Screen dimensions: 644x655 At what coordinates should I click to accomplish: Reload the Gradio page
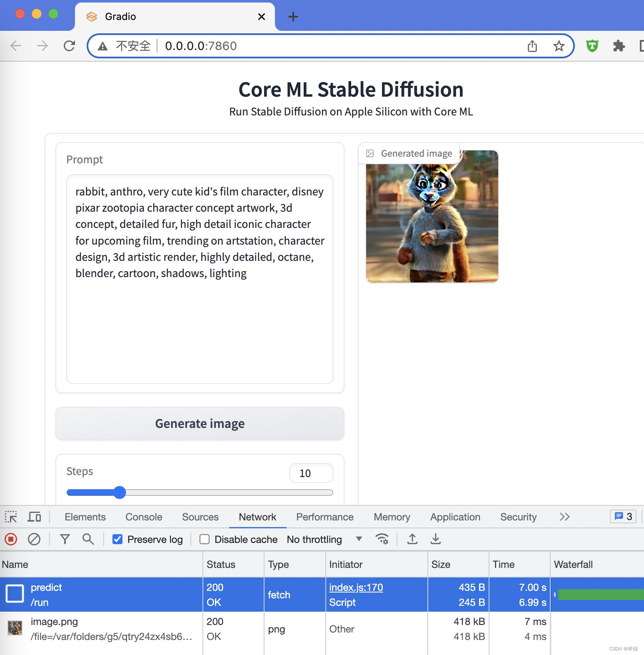69,46
